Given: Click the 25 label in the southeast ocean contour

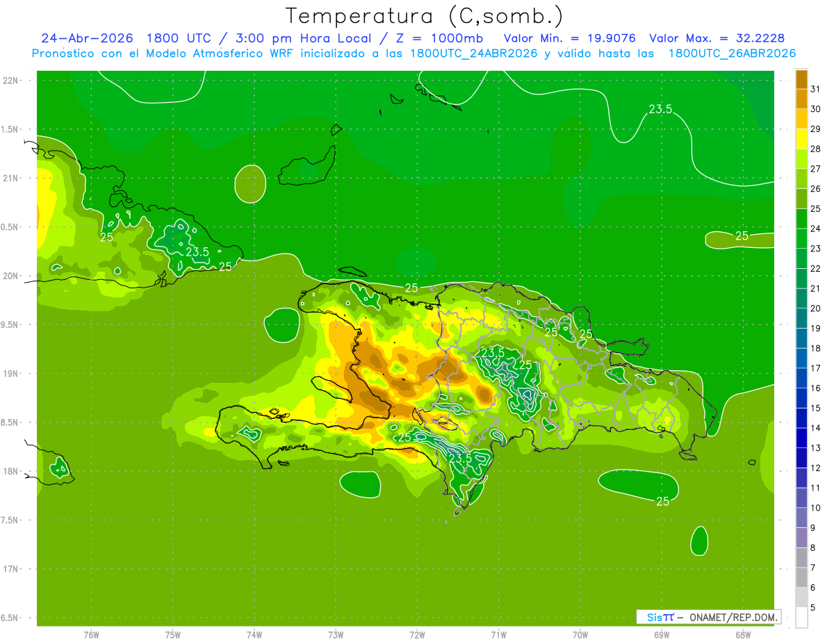Looking at the screenshot, I should (x=662, y=501).
